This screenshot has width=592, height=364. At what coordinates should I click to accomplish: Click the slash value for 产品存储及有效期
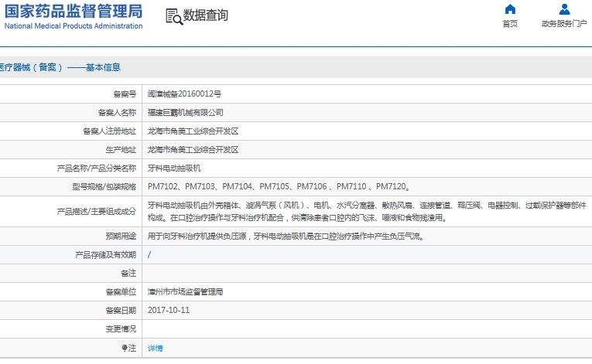[149, 255]
